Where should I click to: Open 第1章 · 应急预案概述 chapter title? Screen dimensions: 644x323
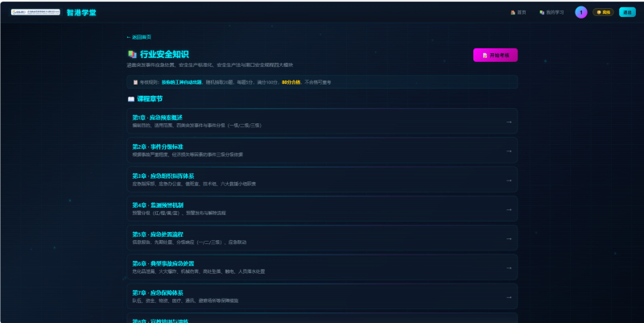(157, 118)
